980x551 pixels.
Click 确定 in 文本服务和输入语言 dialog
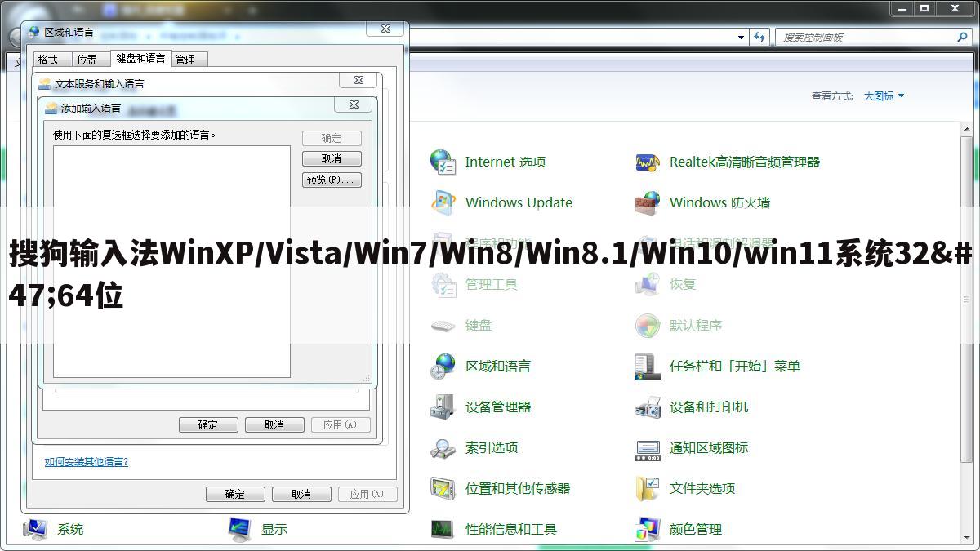(208, 424)
